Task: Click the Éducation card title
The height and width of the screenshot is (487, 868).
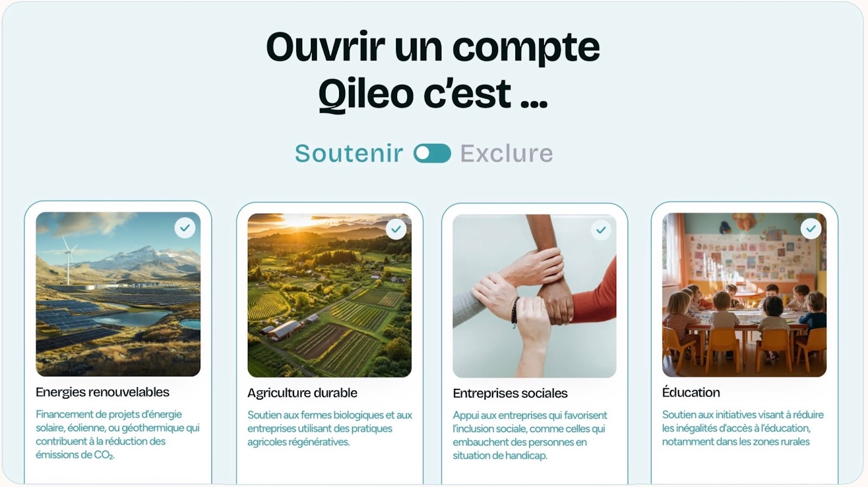Action: tap(691, 392)
